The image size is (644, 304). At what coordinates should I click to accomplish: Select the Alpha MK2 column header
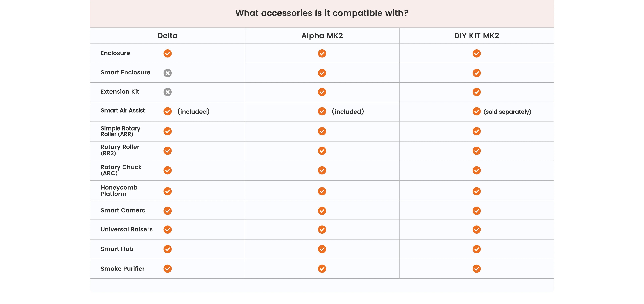tap(322, 36)
